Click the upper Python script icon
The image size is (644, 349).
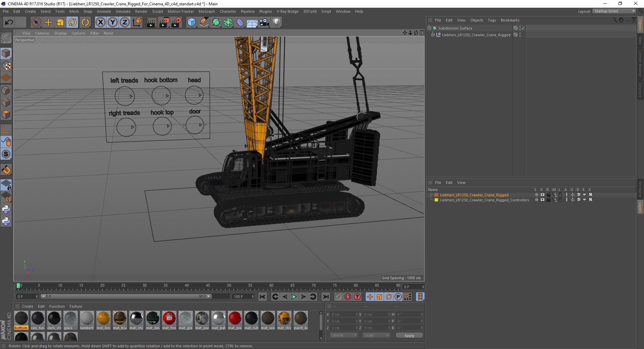(x=6, y=209)
